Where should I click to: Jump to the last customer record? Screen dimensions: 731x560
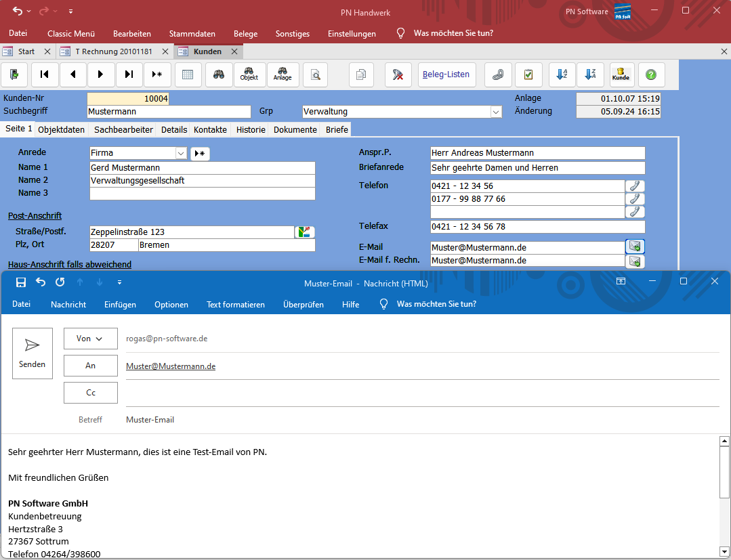(129, 74)
